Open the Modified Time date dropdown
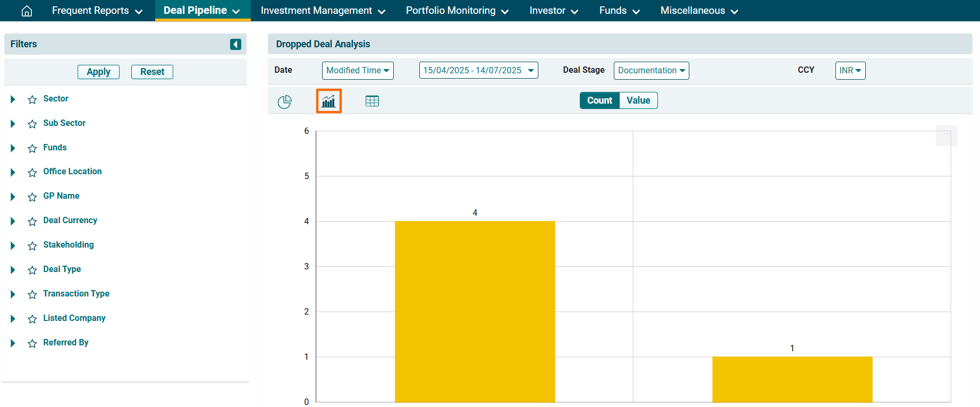980x407 pixels. pyautogui.click(x=358, y=70)
